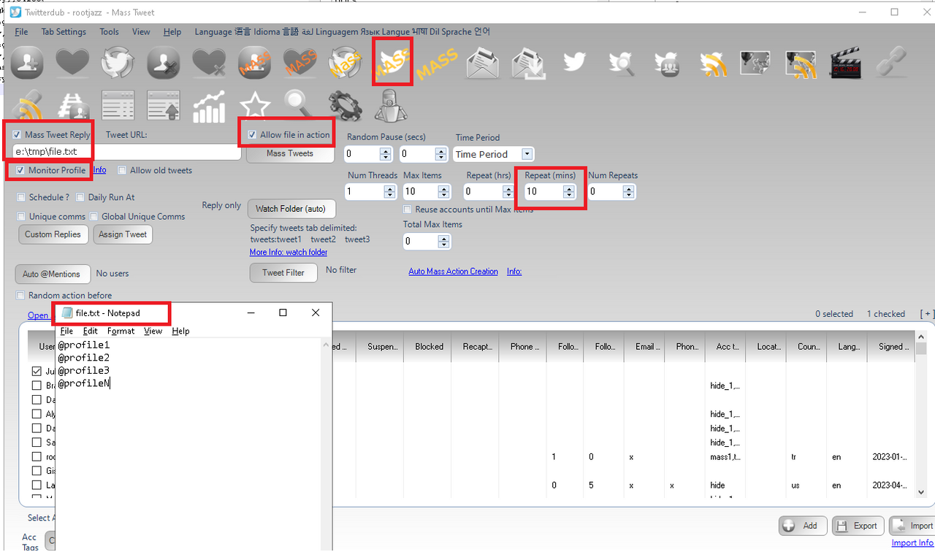Viewport: 935px width, 560px height.
Task: Click the Num Repeats spinner field
Action: click(x=612, y=191)
